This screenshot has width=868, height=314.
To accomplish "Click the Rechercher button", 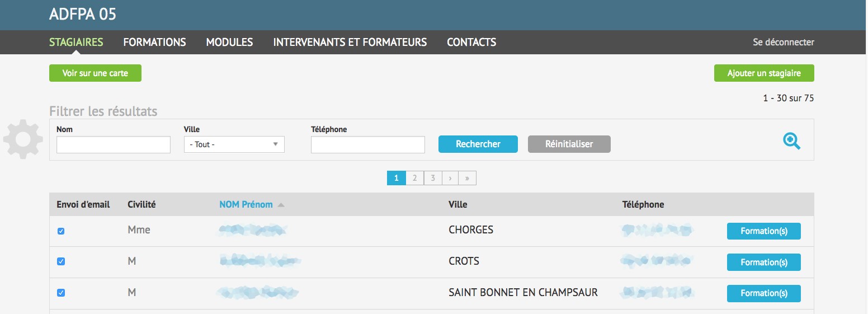I will (478, 144).
